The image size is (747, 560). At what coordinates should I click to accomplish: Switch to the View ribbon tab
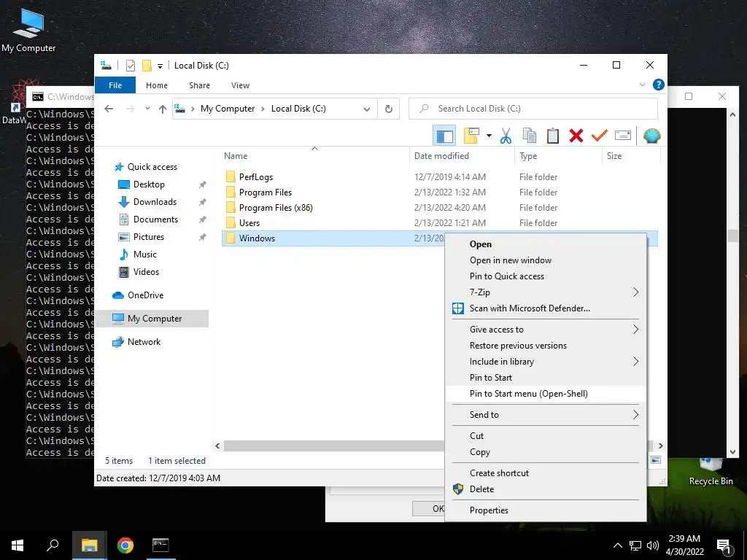(240, 85)
